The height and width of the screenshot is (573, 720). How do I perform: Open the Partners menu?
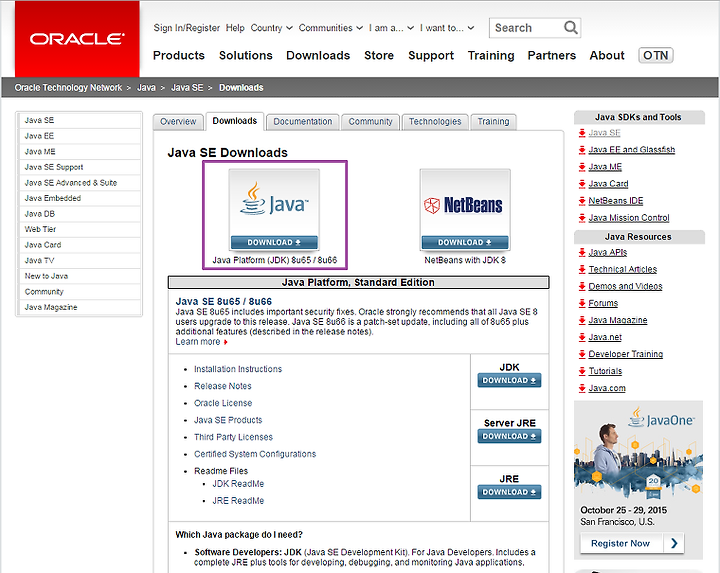click(x=551, y=56)
